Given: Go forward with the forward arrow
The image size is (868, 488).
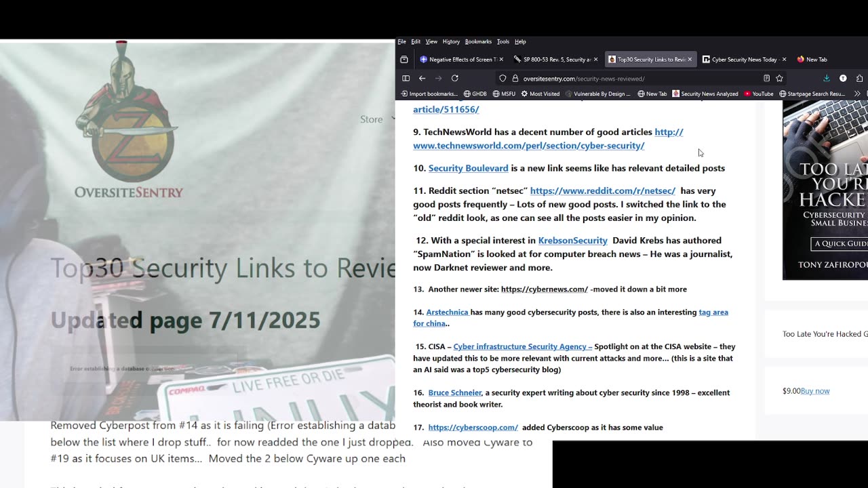Looking at the screenshot, I should (x=438, y=79).
